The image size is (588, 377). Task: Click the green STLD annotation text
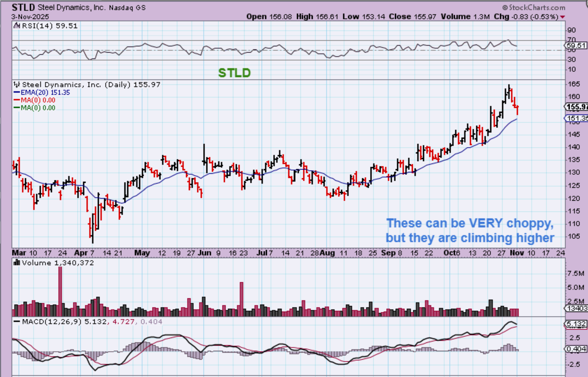coord(234,73)
